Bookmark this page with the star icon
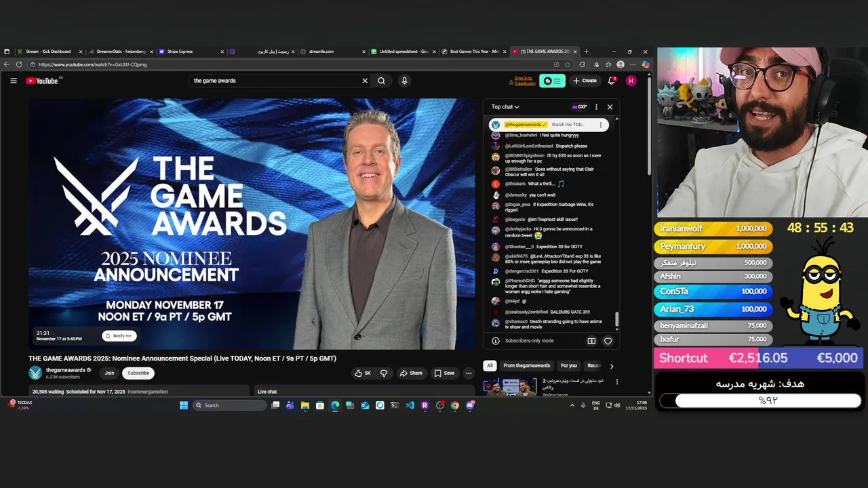Screen dimensions: 868x488 [568, 64]
